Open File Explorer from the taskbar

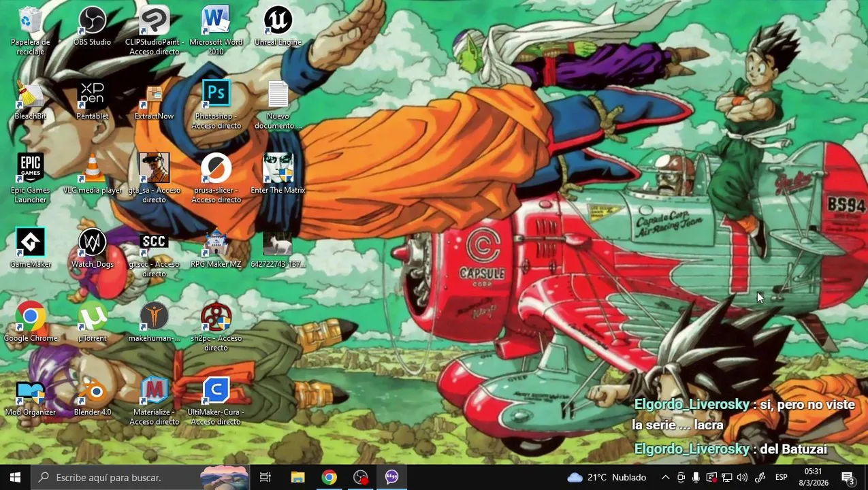(x=298, y=477)
